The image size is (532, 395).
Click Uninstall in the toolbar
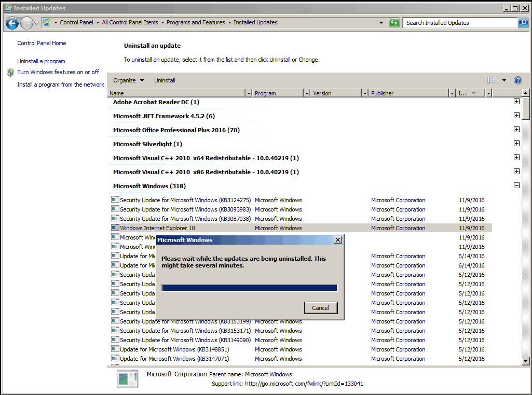165,80
